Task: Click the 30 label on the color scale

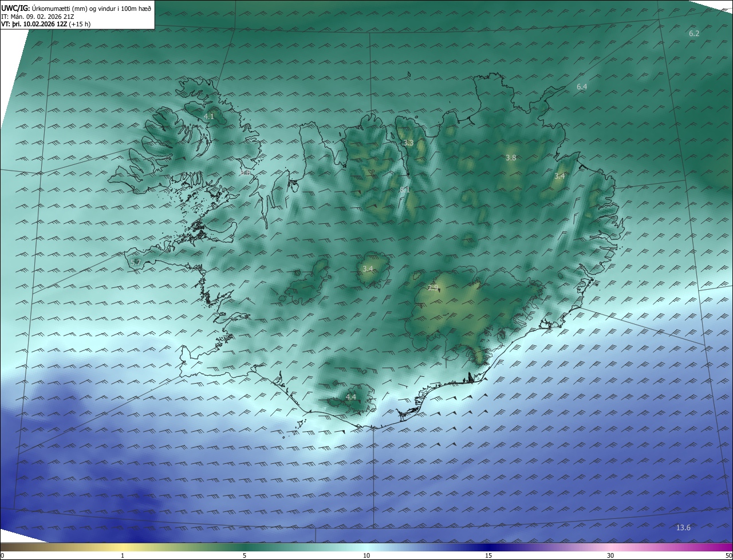Action: (x=610, y=555)
